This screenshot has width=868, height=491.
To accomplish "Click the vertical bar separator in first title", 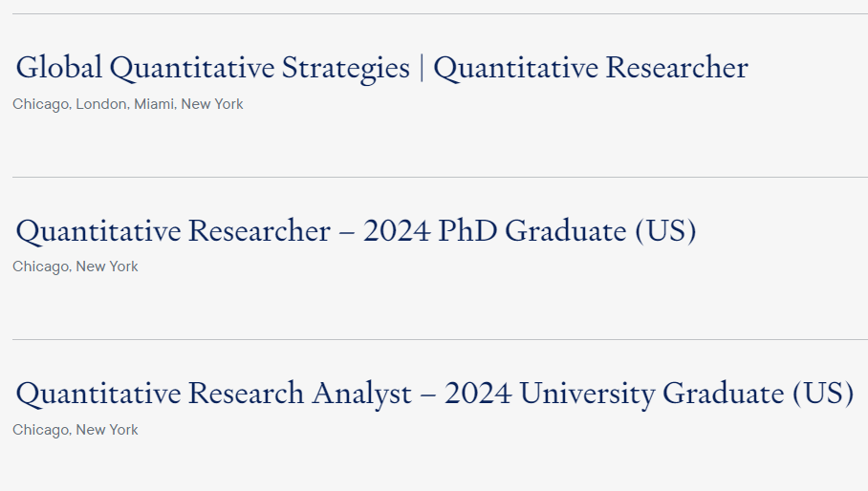I will (422, 68).
